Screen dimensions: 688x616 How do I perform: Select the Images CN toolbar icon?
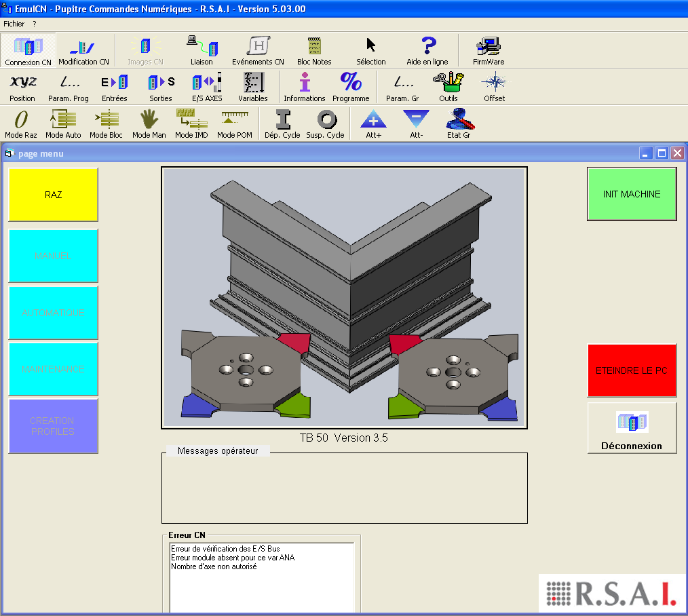pyautogui.click(x=145, y=51)
